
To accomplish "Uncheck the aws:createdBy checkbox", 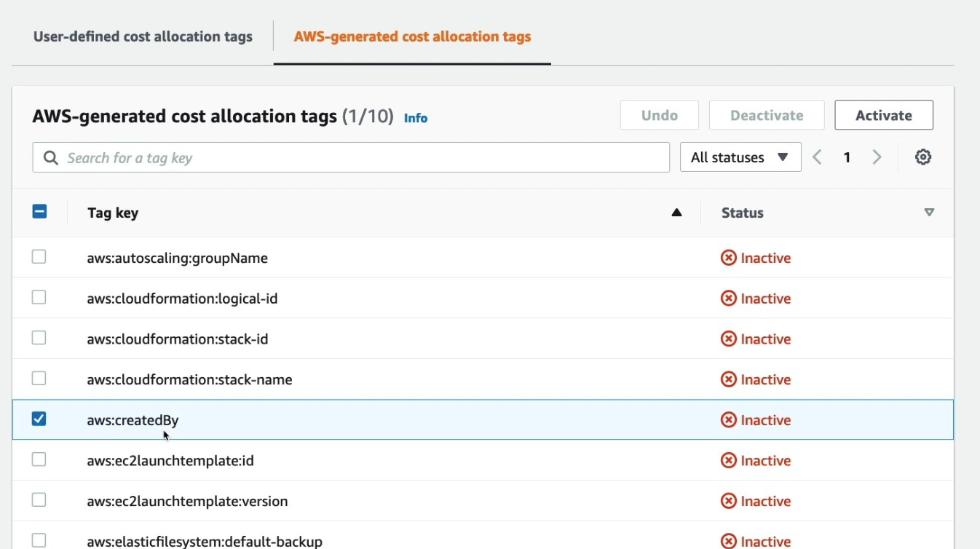I will [39, 419].
